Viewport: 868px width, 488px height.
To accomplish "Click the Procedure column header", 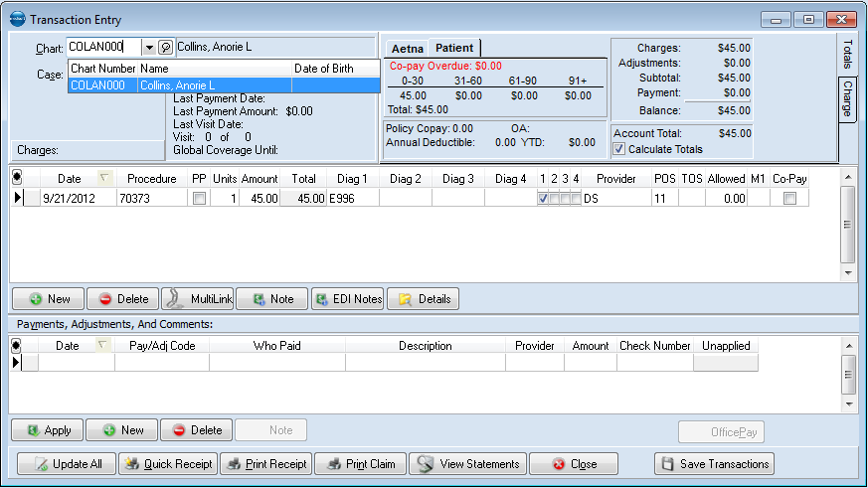I will click(152, 178).
